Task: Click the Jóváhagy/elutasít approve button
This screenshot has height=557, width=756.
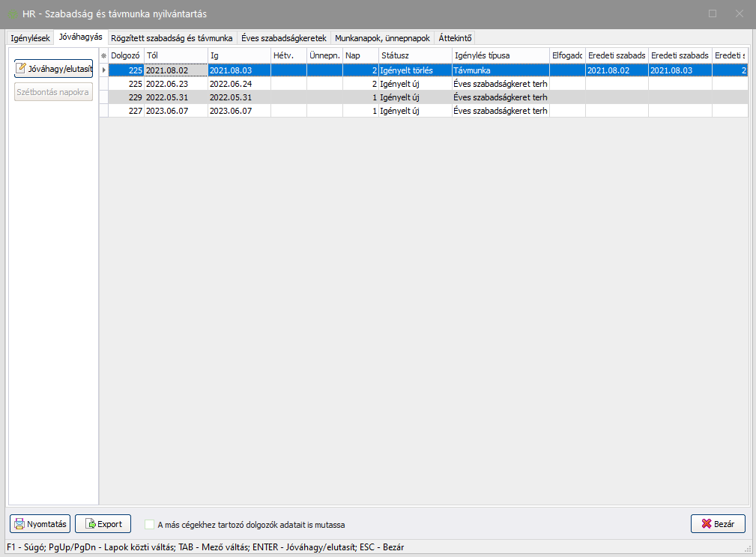Action: point(53,69)
